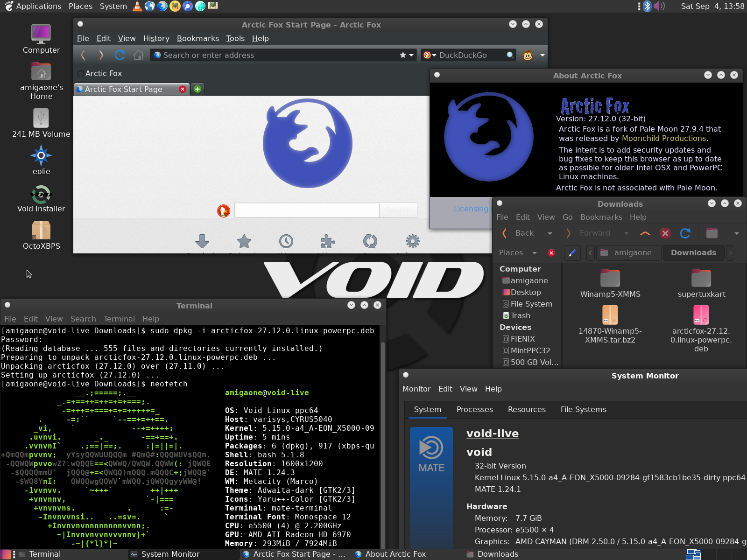Open the History menu in Arctic Fox
Screen dimensions: 747x560
[156, 38]
